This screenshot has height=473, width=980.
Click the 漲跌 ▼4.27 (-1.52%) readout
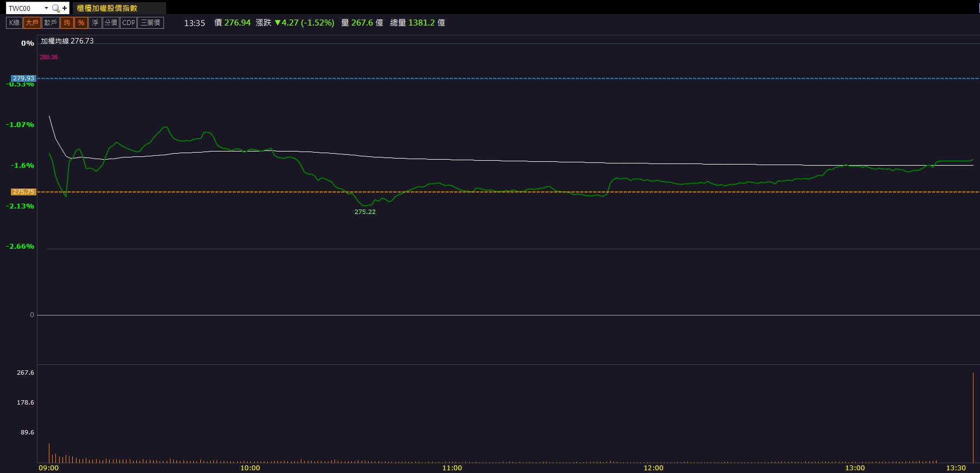click(295, 23)
